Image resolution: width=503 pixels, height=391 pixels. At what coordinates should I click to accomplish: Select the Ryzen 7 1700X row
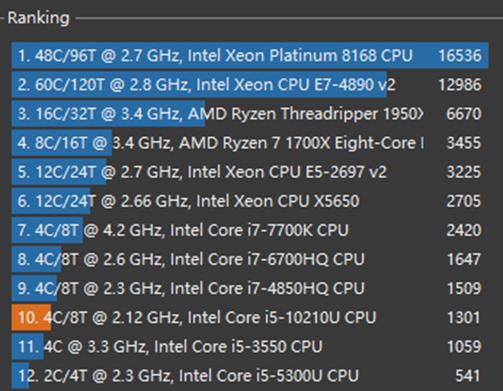point(250,143)
